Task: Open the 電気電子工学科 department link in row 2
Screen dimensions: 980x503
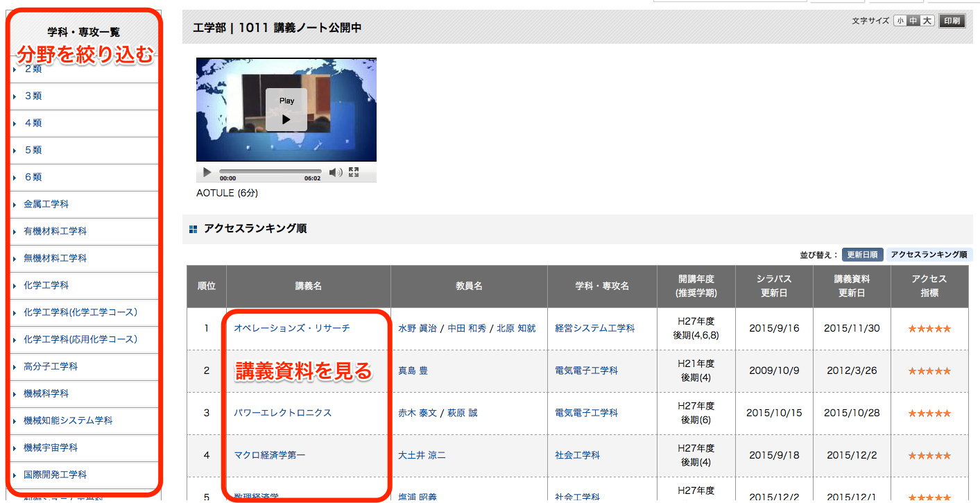Action: pyautogui.click(x=586, y=370)
